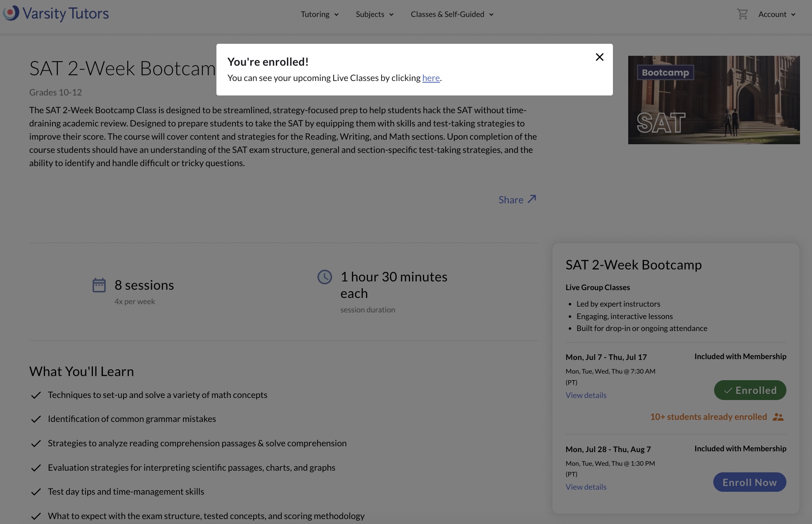View details for Jul 28 session

click(586, 487)
